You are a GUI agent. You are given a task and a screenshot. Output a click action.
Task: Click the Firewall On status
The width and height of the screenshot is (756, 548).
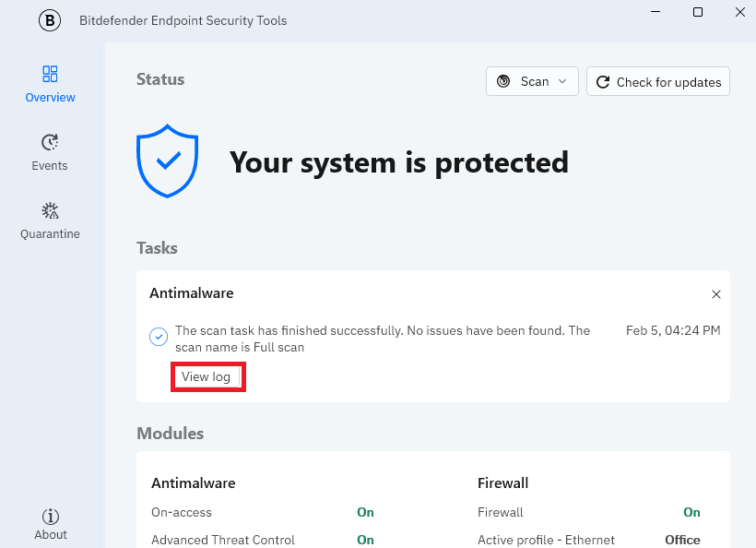[691, 512]
